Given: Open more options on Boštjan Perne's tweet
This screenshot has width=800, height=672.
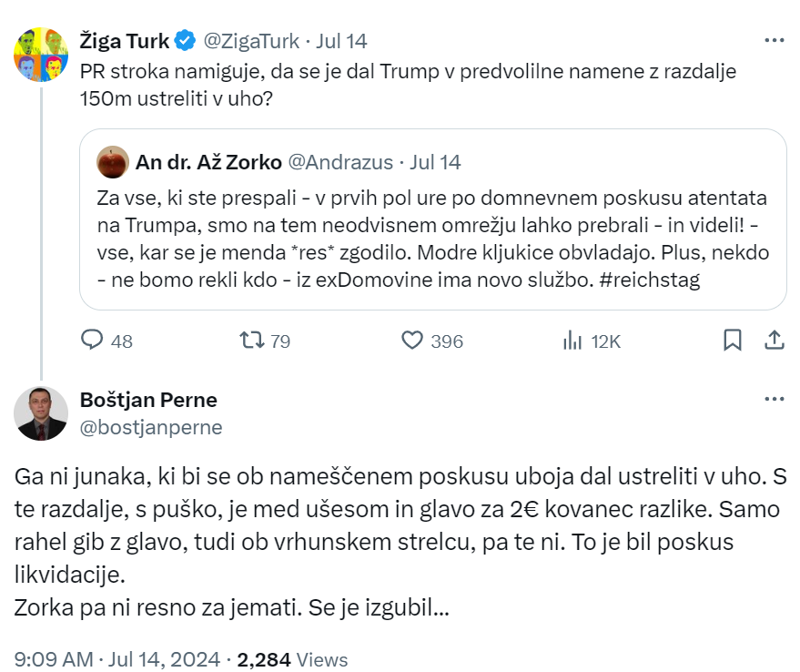Looking at the screenshot, I should (x=774, y=400).
